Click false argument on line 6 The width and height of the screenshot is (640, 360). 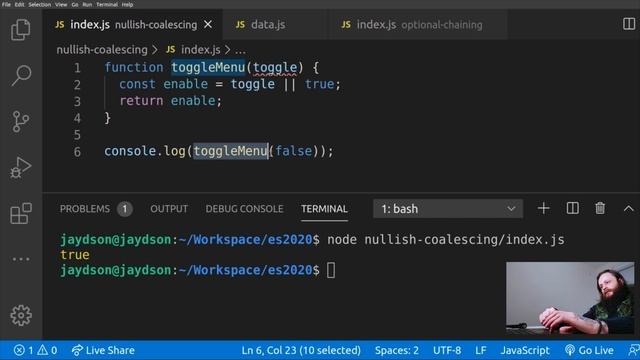293,151
